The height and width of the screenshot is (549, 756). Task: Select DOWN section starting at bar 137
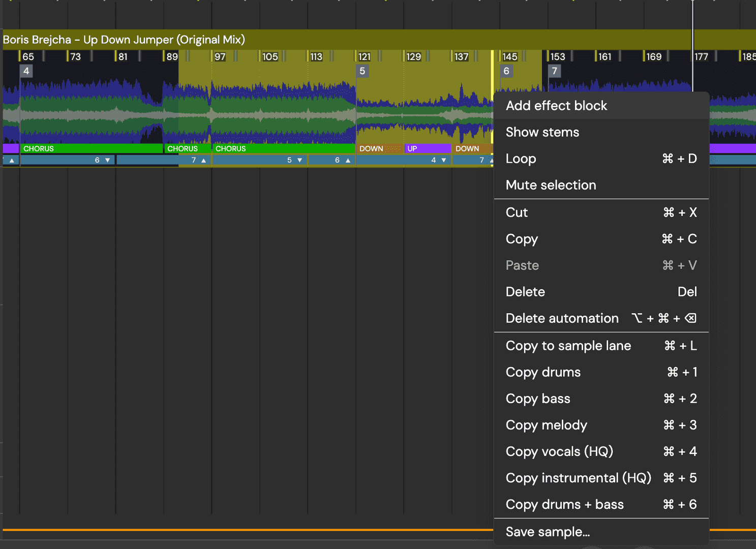(472, 148)
